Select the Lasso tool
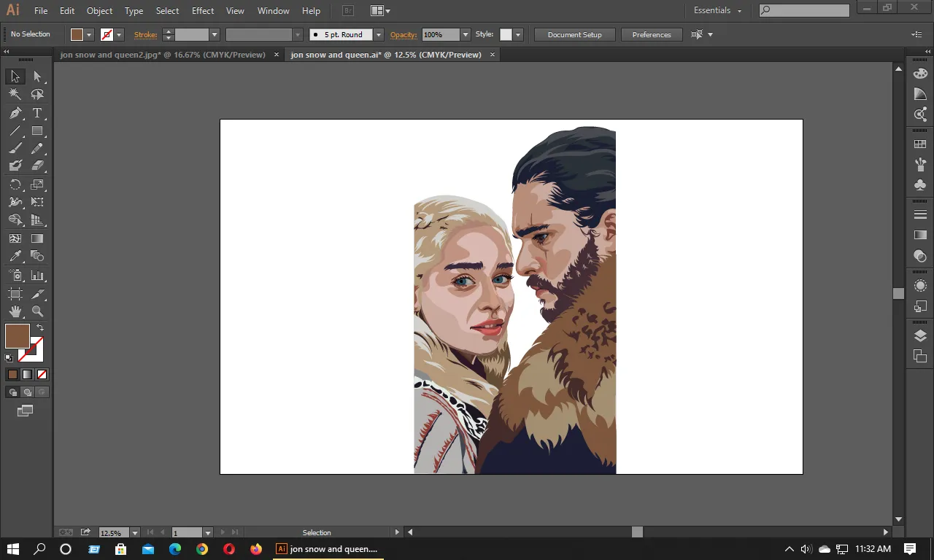The height and width of the screenshot is (560, 934). pos(37,94)
